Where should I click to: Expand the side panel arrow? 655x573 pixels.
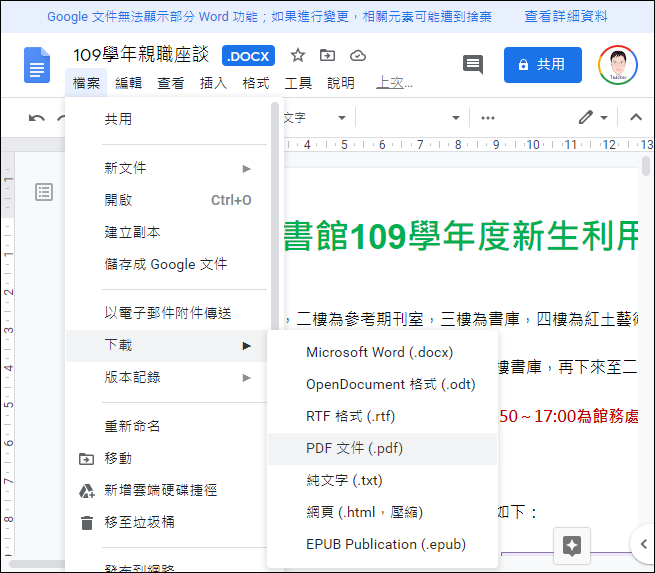tap(643, 544)
